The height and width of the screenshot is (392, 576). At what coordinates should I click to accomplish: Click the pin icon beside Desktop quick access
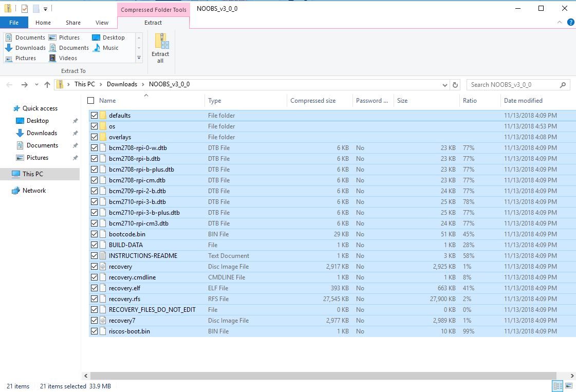(x=76, y=121)
